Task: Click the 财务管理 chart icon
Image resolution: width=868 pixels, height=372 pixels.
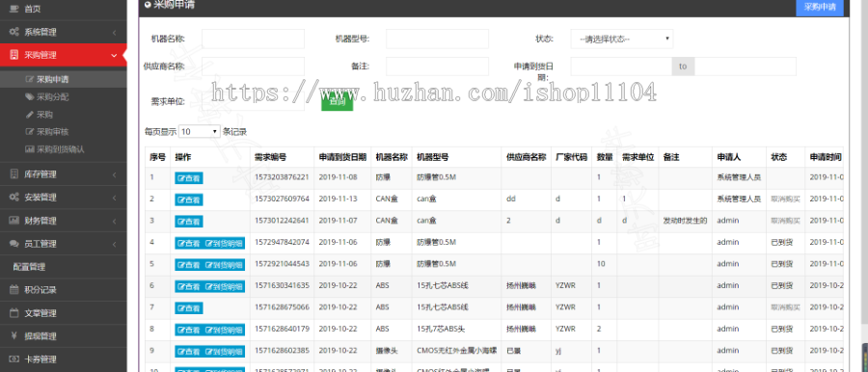Action: tap(14, 221)
